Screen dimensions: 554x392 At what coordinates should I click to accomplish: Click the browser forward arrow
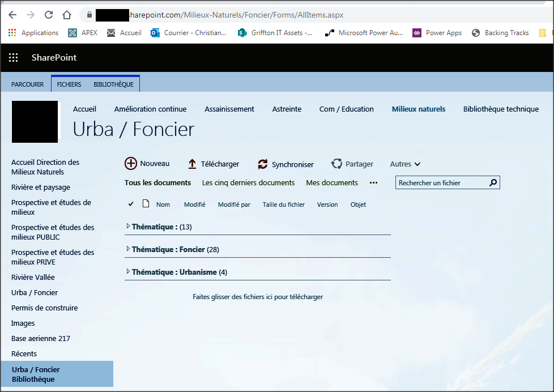point(31,15)
